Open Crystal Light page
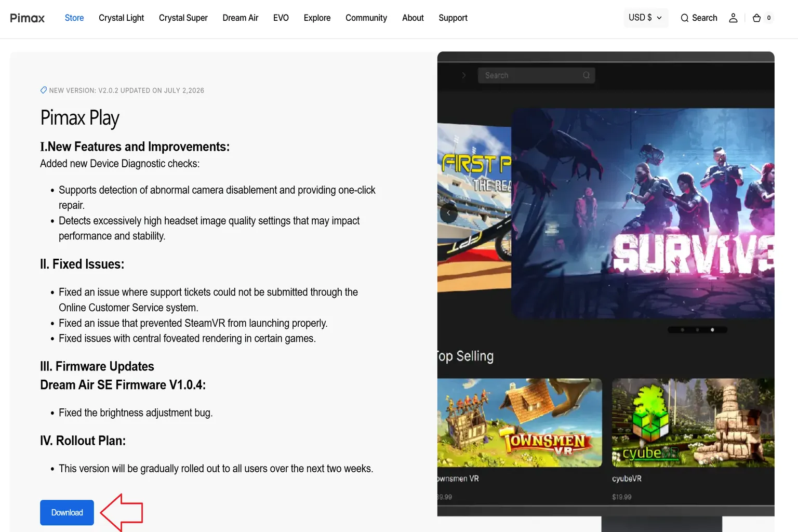Screen dimensions: 798x532 121,18
